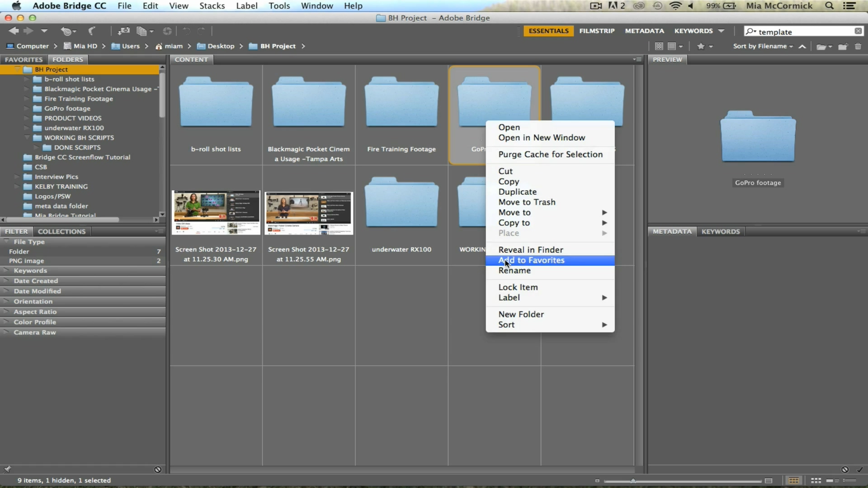Image resolution: width=868 pixels, height=488 pixels.
Task: Switch to View content as thumbnails
Action: click(x=816, y=481)
